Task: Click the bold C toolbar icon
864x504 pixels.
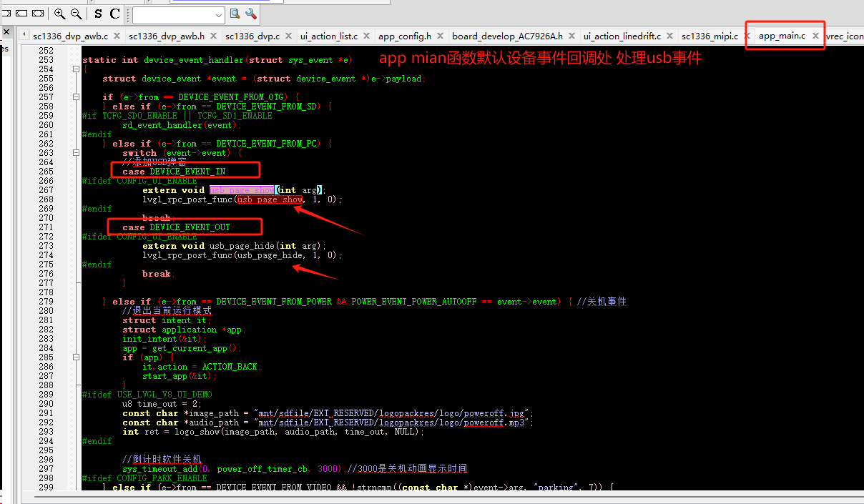Action: pyautogui.click(x=114, y=14)
